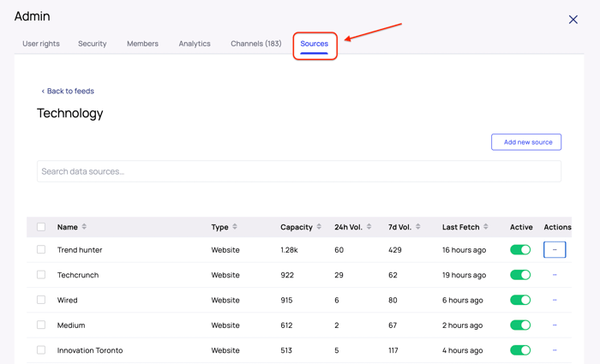
Task: Select all sources with header checkbox
Action: click(41, 227)
